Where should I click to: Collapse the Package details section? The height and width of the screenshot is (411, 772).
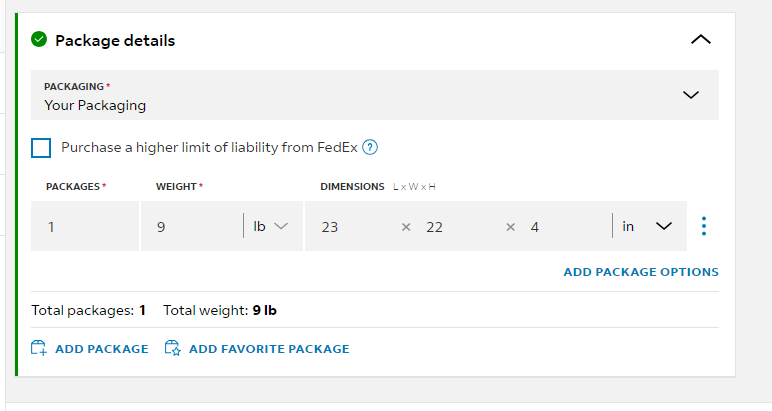coord(701,39)
